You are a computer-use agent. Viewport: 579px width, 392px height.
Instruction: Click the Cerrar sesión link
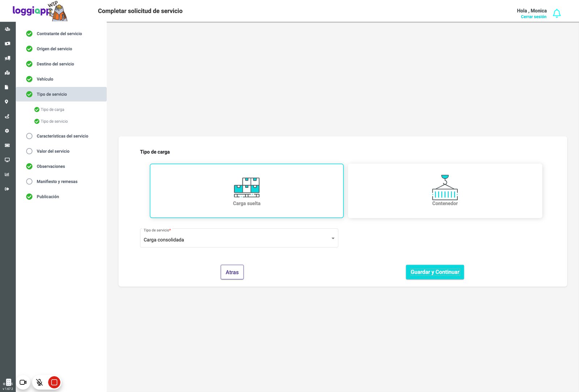[x=534, y=17]
